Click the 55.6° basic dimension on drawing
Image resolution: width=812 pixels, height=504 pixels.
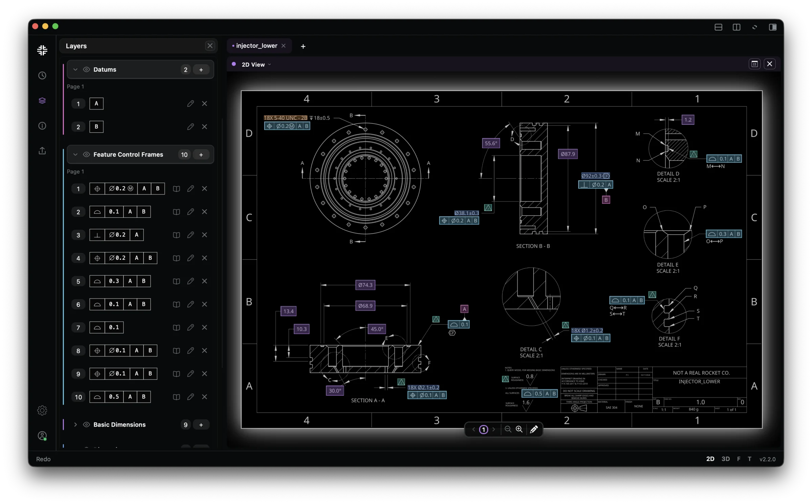[x=491, y=143]
